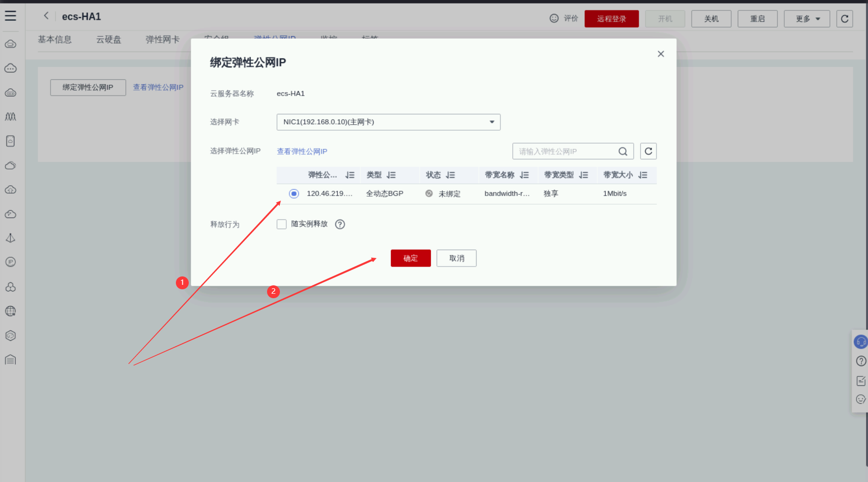Sort the table by 带宽大小

click(643, 175)
